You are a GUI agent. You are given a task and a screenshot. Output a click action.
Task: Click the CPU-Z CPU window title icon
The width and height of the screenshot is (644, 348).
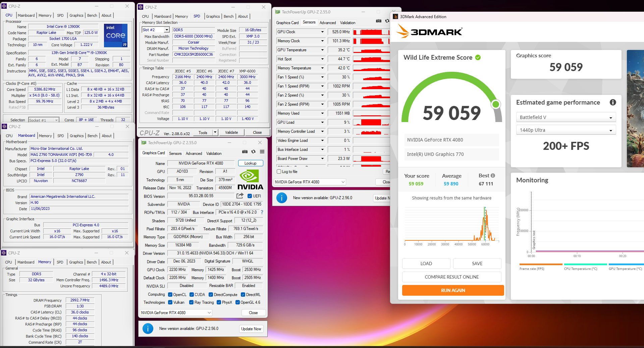(4, 6)
